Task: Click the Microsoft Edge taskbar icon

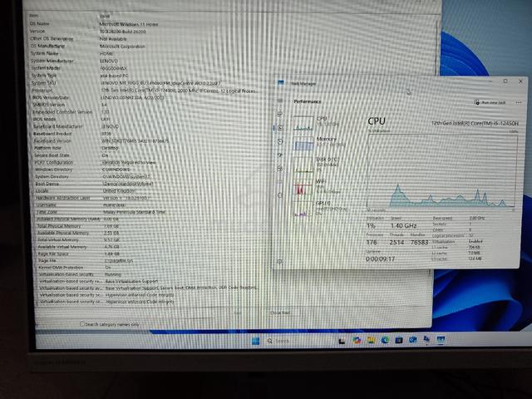Action: [385, 340]
